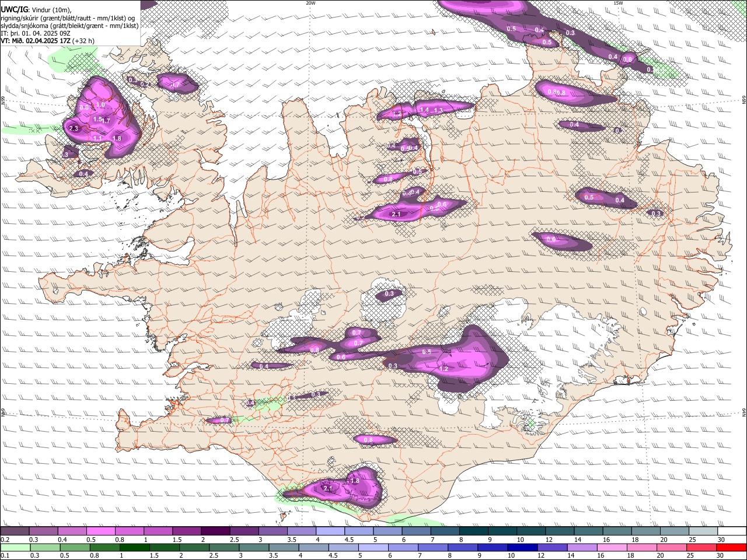
Task: Pick upper scale dark teal swatch at 8
Action: point(474,531)
